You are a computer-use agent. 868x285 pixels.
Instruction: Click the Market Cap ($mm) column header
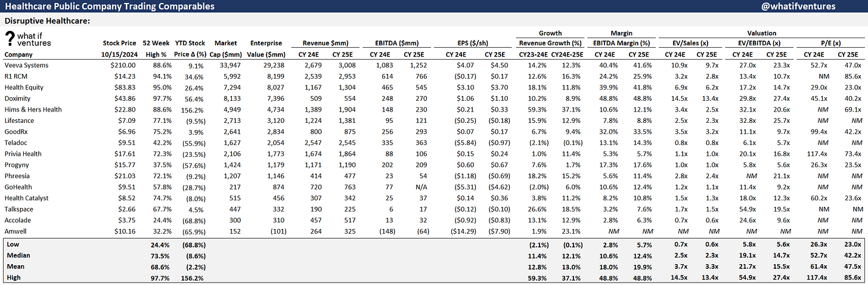pyautogui.click(x=226, y=48)
